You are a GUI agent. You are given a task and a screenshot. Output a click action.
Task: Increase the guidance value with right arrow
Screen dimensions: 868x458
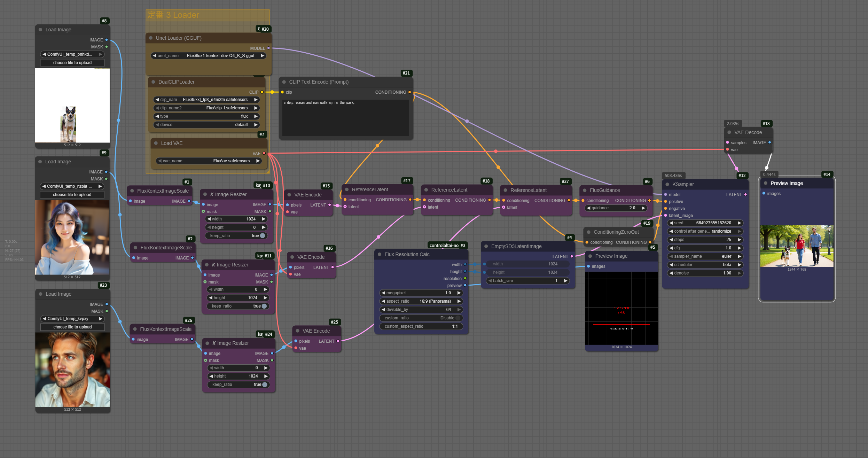click(x=643, y=208)
